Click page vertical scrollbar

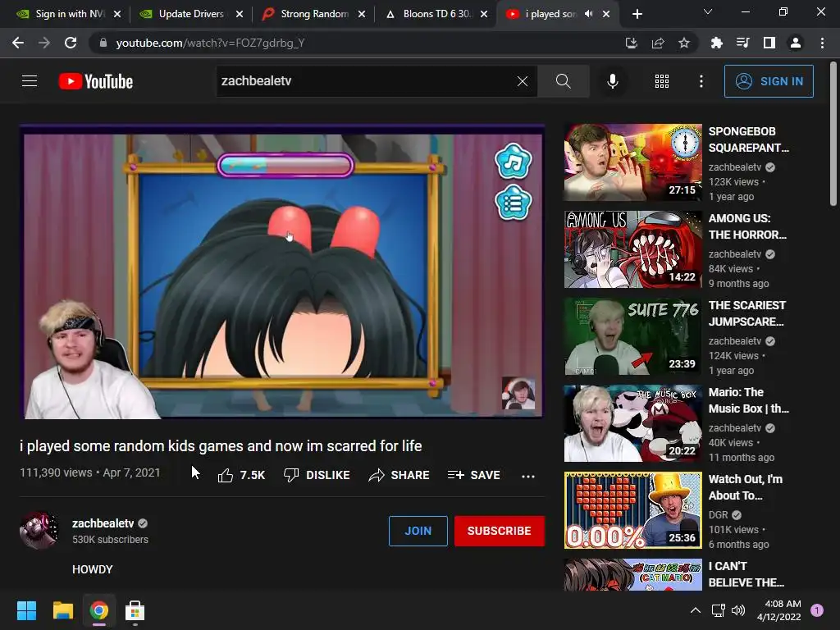point(833,134)
